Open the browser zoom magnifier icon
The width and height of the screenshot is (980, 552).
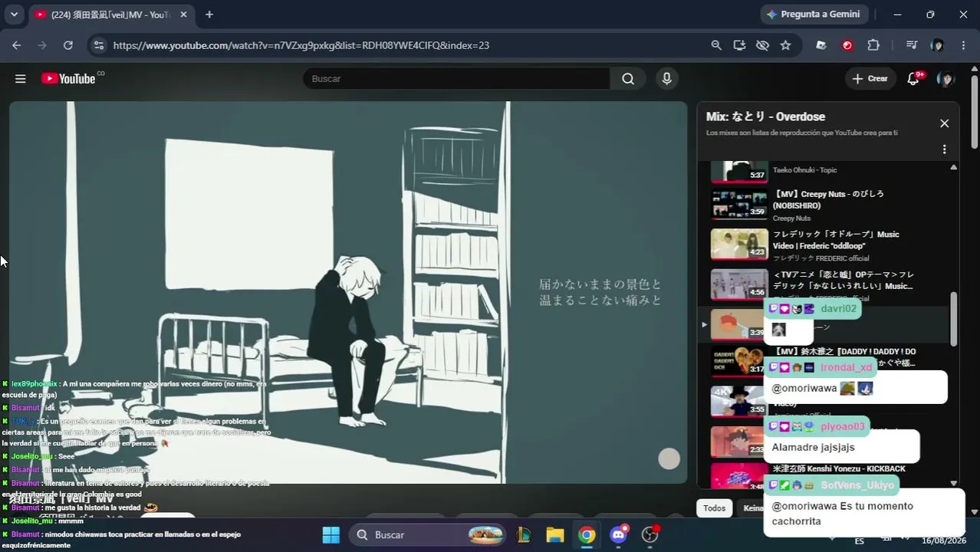pos(716,45)
